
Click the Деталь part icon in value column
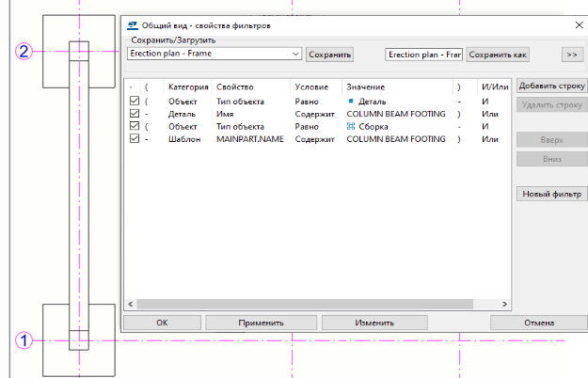tap(350, 100)
